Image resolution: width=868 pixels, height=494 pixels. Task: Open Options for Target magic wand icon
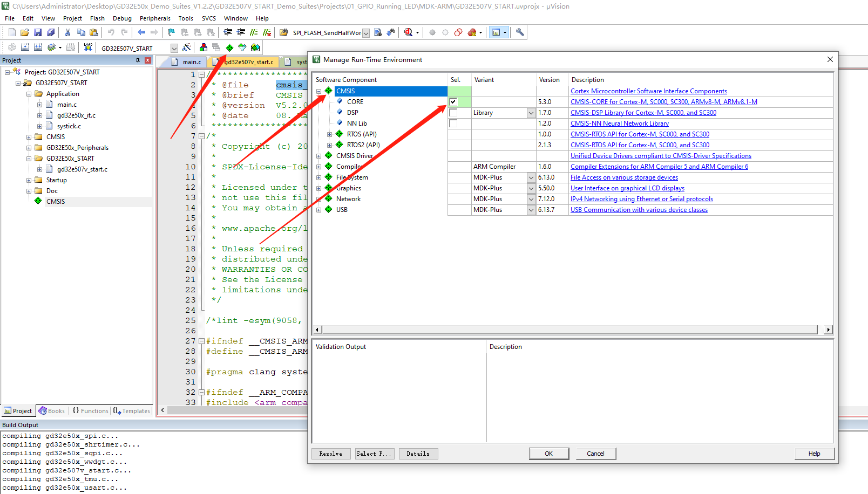pyautogui.click(x=186, y=47)
